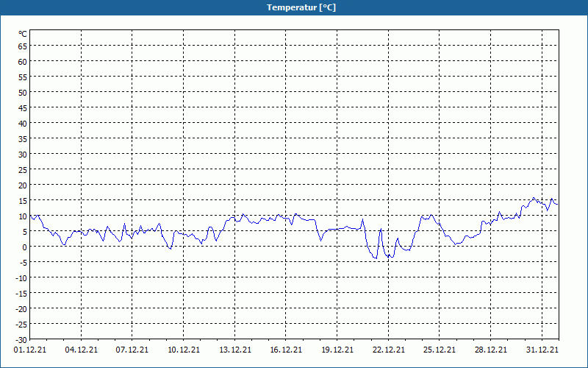588x368 pixels.
Task: Click the 16.12.21 date on the x-axis
Action: [x=286, y=350]
